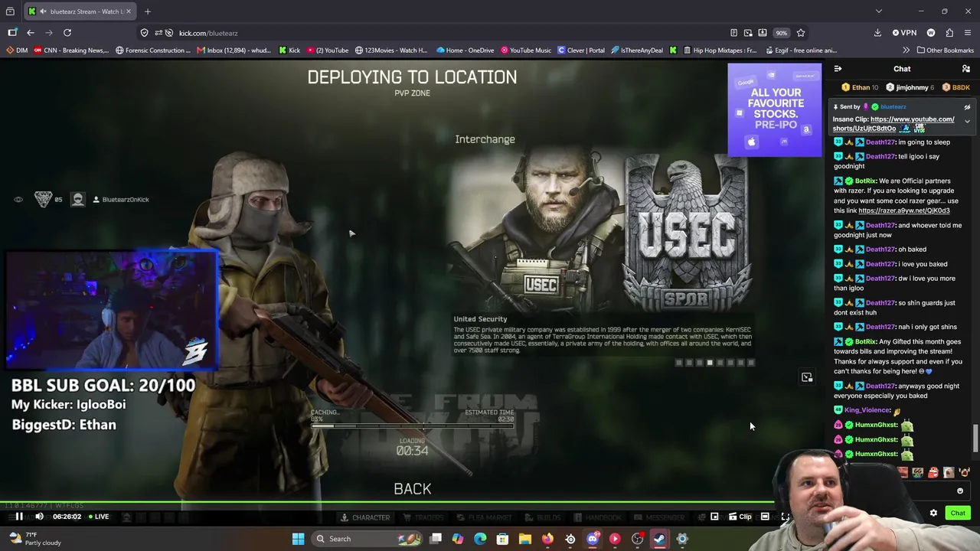Open the Firefox sidebar toggle icon

pyautogui.click(x=12, y=33)
